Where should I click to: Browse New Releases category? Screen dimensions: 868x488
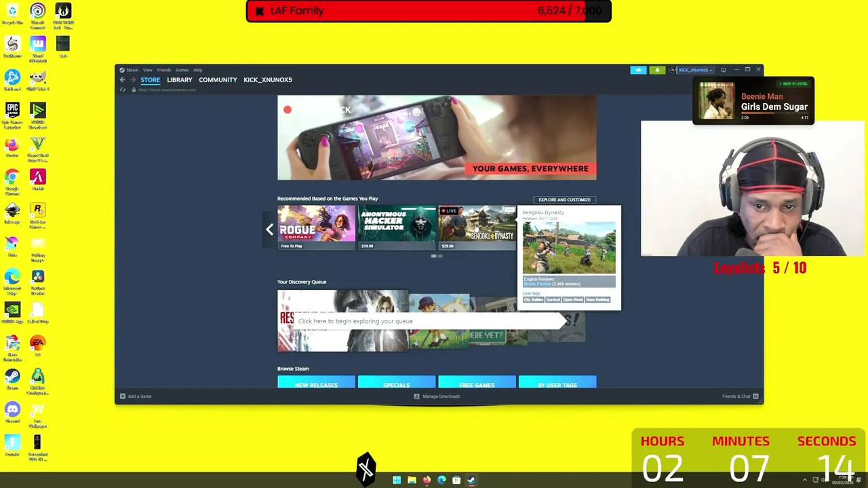click(316, 383)
